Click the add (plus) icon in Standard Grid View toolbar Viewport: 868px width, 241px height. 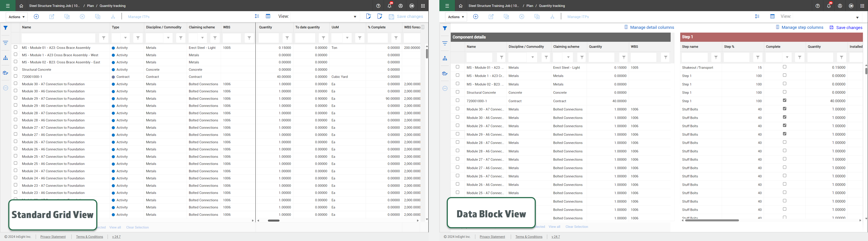[36, 17]
